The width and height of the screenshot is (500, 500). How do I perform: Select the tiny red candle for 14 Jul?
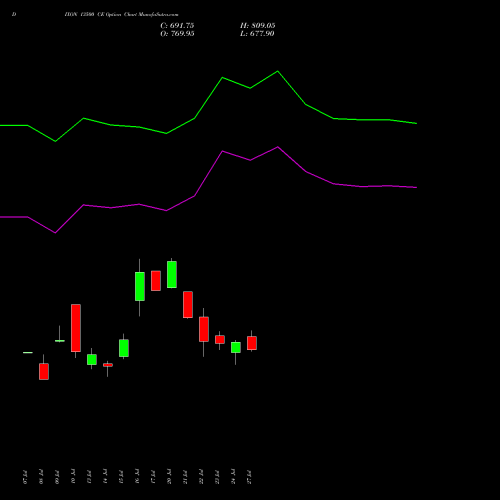pos(108,365)
